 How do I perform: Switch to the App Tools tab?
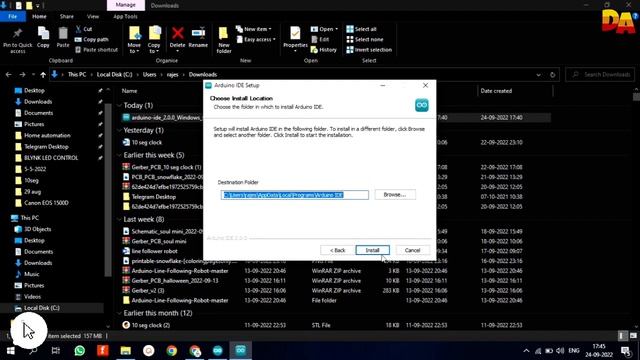[x=125, y=16]
